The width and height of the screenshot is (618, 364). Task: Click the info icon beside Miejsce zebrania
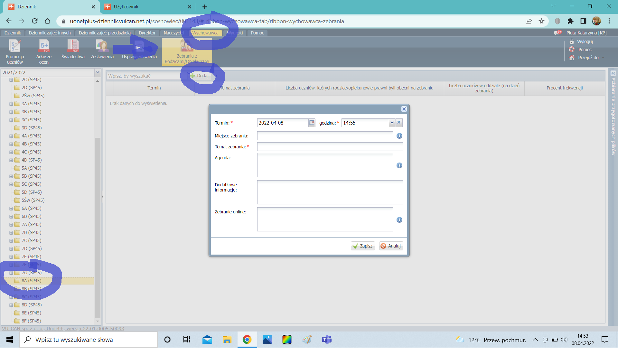tap(399, 136)
